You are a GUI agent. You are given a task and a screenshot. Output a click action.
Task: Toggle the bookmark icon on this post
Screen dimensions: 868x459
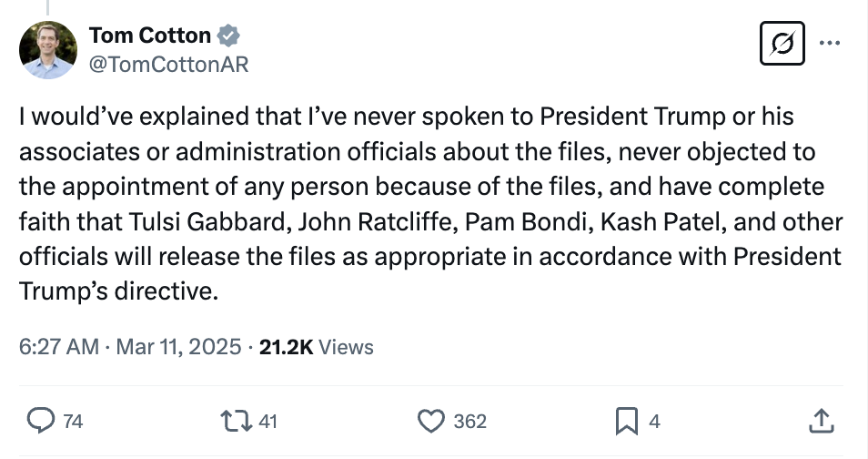point(626,421)
